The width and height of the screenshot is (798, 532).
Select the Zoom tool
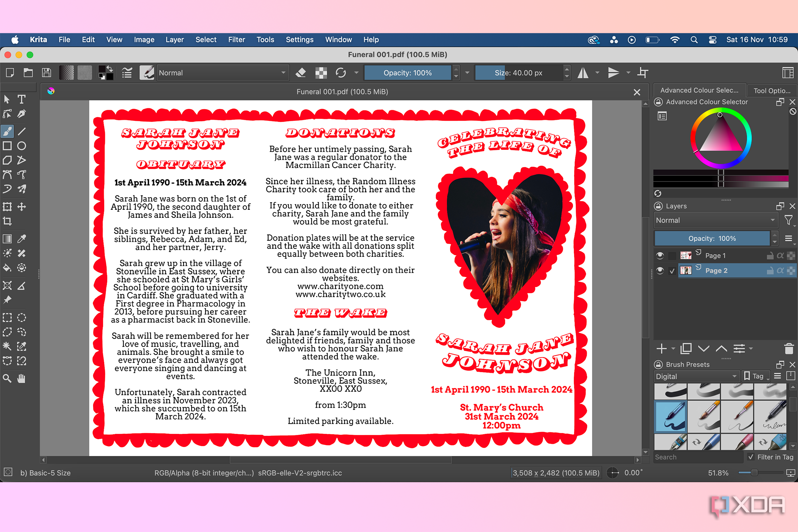(x=7, y=378)
